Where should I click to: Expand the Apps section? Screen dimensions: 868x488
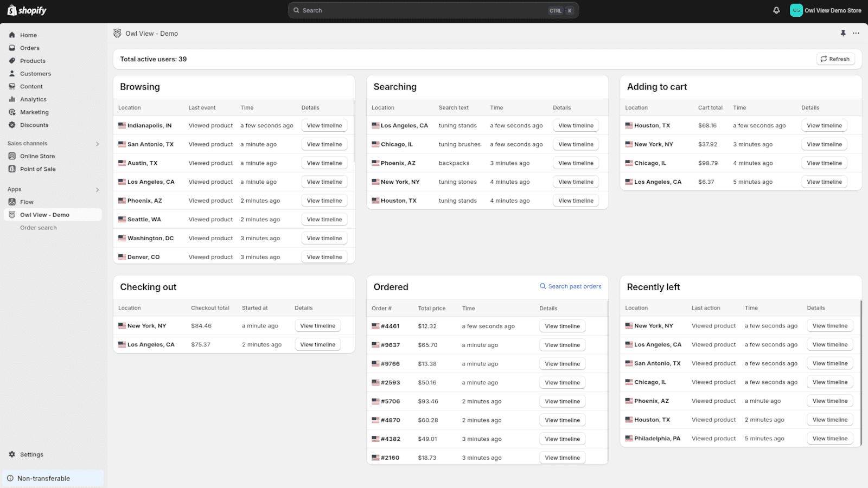(x=98, y=189)
